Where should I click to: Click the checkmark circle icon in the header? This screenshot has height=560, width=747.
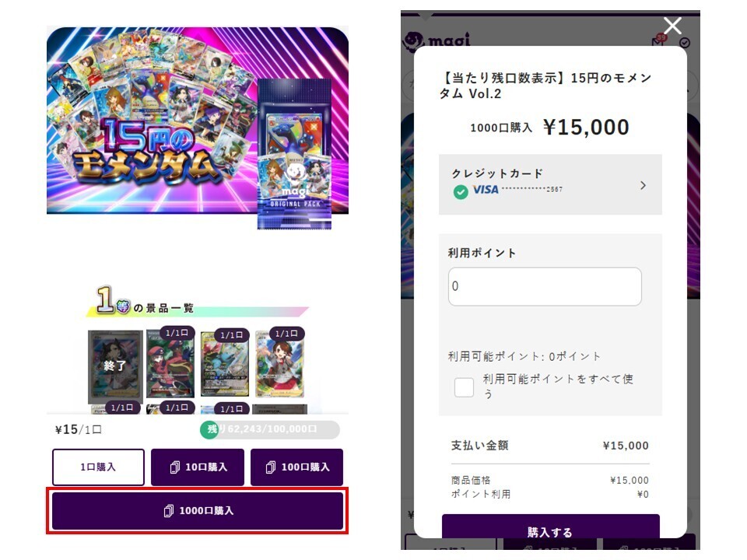(x=685, y=43)
